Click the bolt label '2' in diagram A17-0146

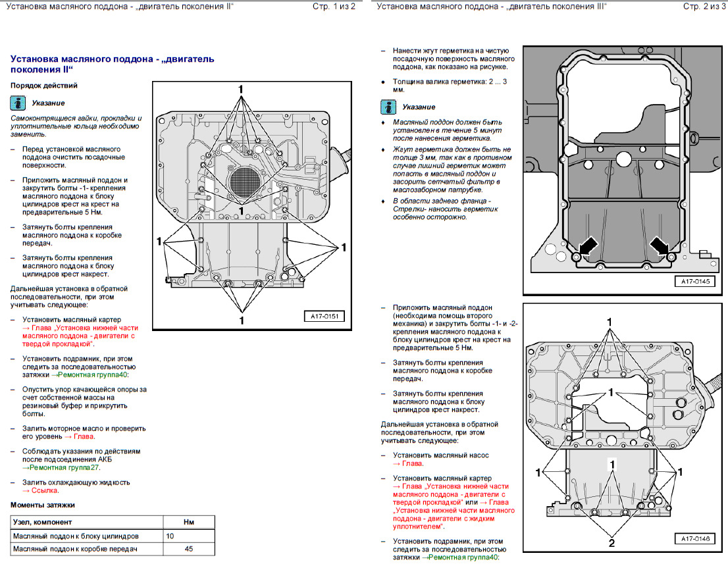[x=611, y=543]
